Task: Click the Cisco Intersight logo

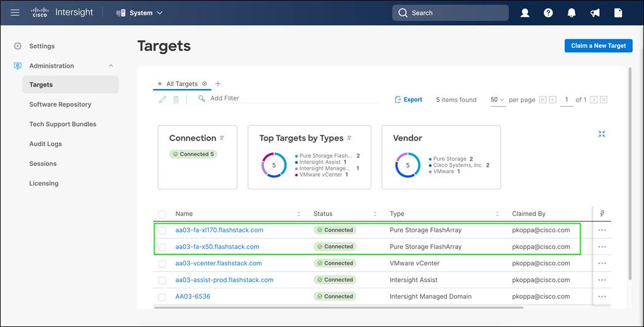Action: pos(63,12)
